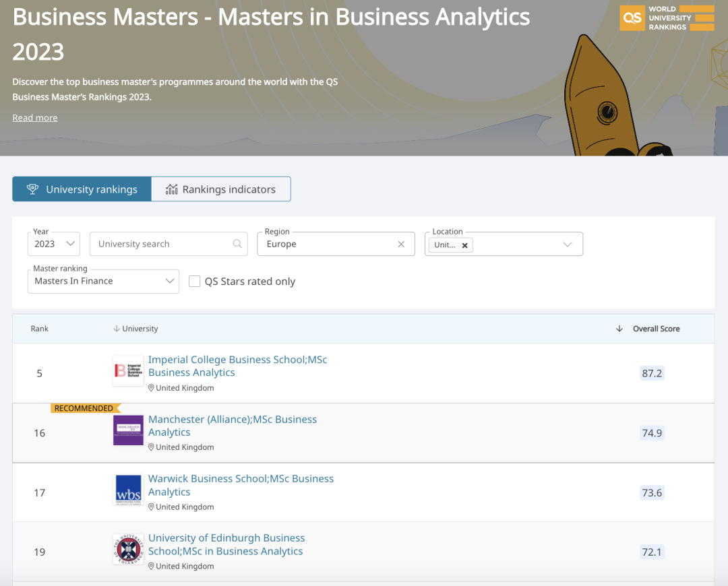Open Manchester (Alliance) MSc Business Analytics link
The image size is (728, 586).
(233, 426)
